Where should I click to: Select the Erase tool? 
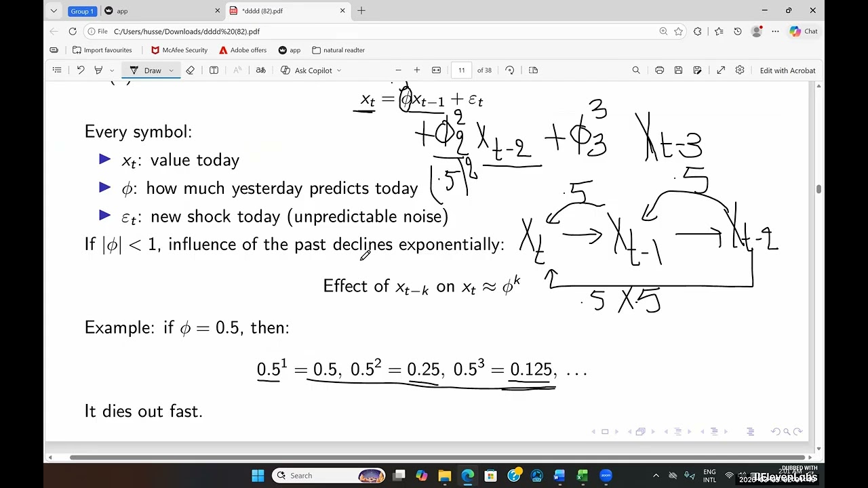tap(191, 70)
